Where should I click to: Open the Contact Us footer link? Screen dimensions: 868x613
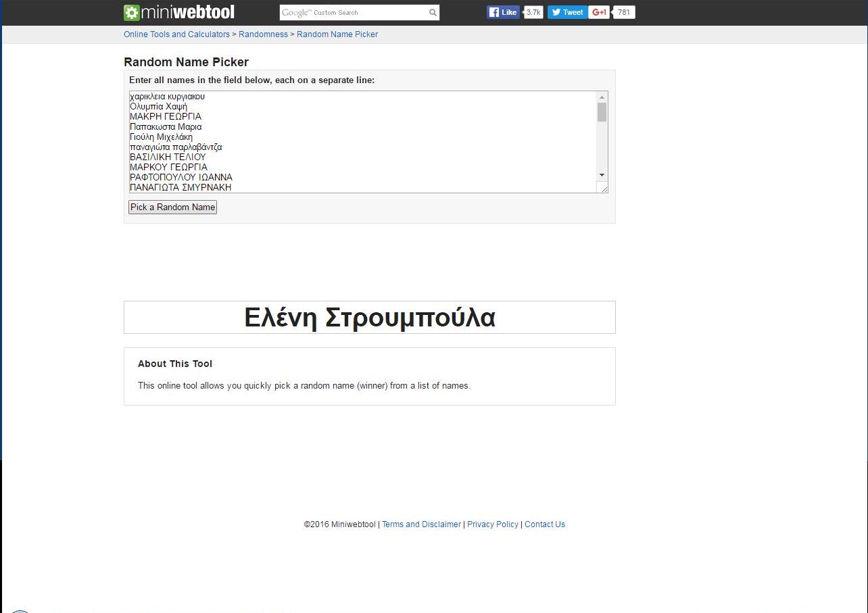click(x=545, y=524)
